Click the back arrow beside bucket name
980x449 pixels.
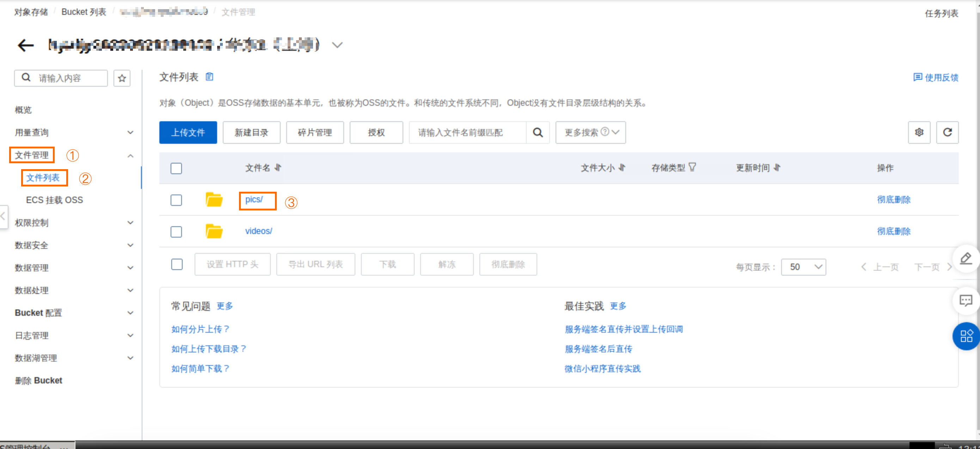(25, 45)
